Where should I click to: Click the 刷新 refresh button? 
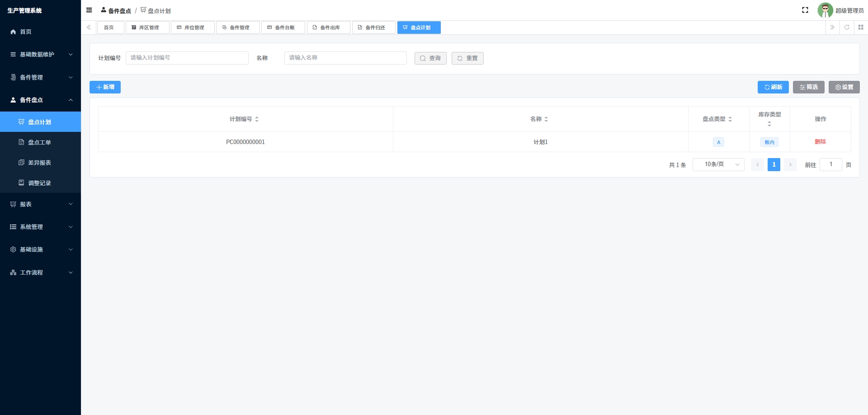click(x=773, y=87)
